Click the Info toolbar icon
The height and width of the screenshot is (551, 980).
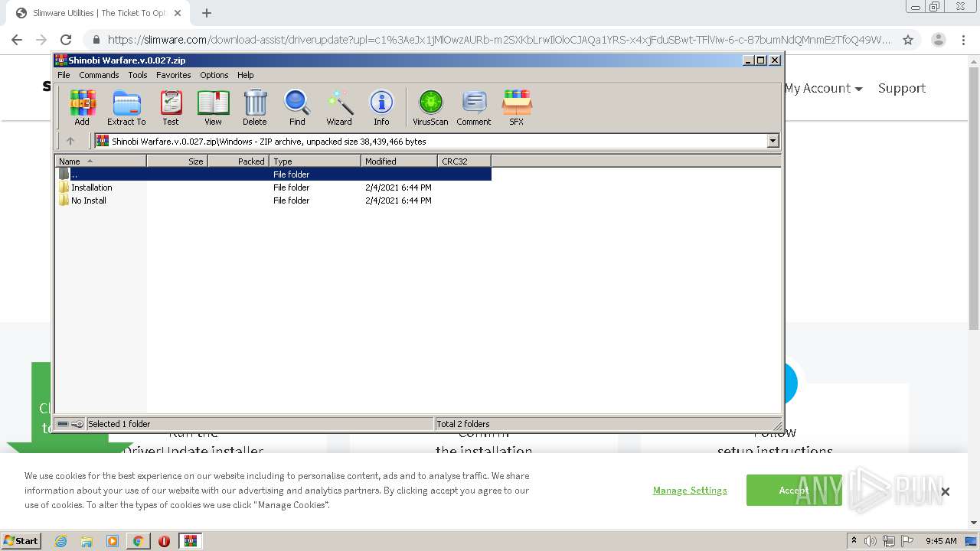pyautogui.click(x=381, y=106)
